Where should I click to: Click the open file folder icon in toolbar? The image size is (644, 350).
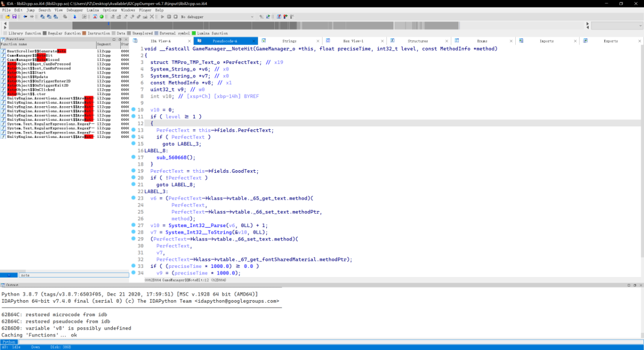point(8,17)
